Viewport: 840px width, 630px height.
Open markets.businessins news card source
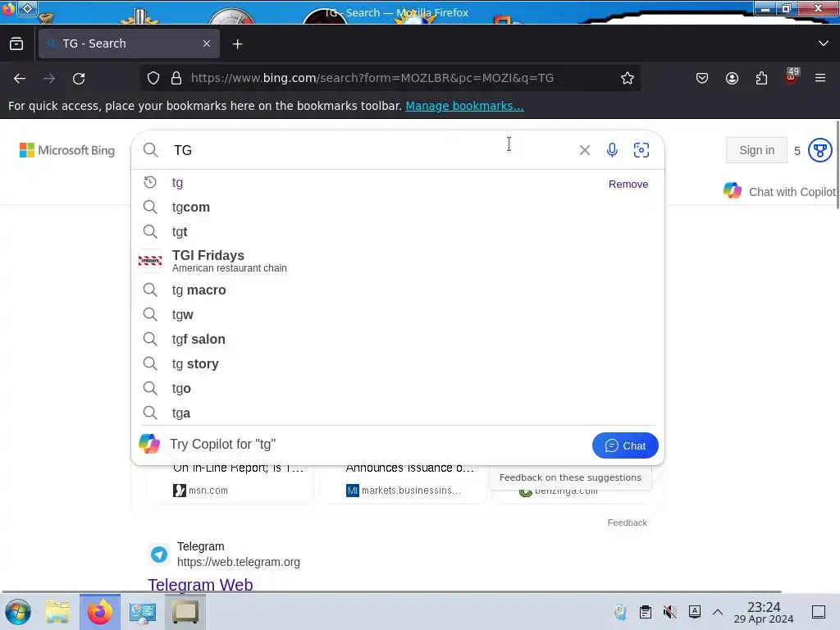click(x=404, y=491)
